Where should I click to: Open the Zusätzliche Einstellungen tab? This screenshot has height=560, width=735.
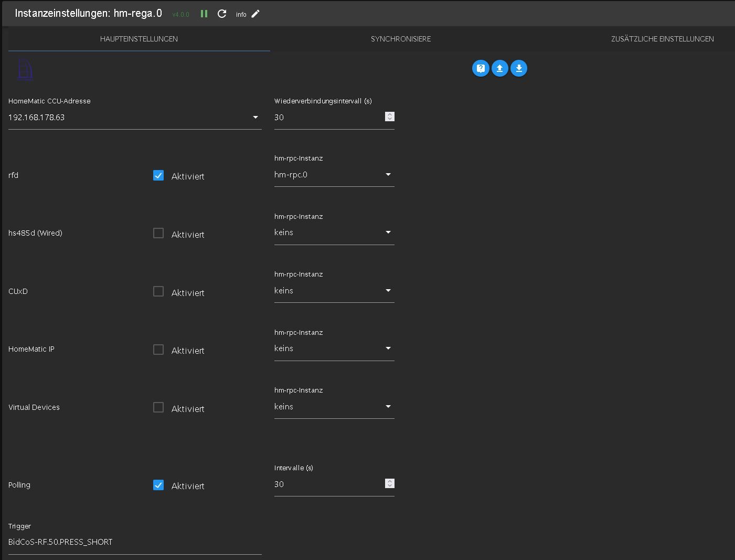(662, 39)
